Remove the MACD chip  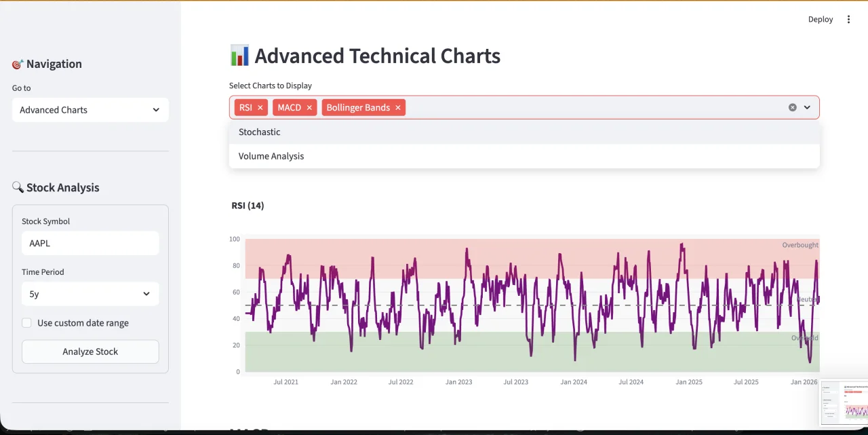pos(309,107)
